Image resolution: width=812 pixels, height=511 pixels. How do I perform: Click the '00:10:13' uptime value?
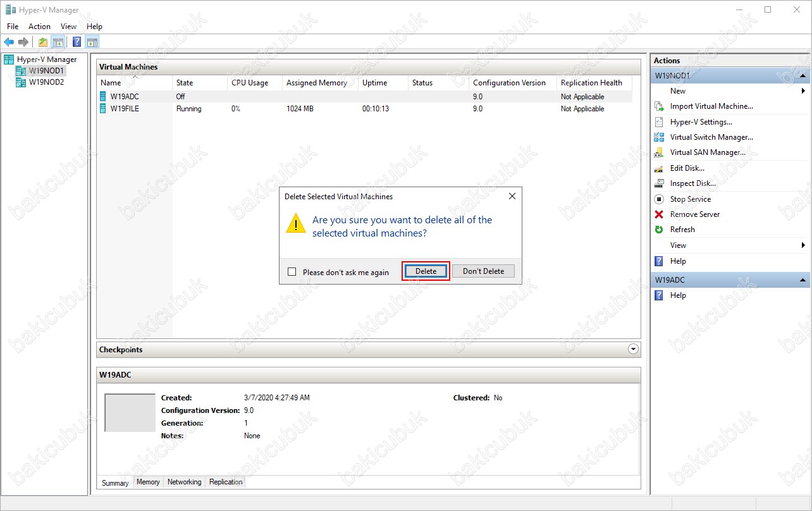click(376, 109)
